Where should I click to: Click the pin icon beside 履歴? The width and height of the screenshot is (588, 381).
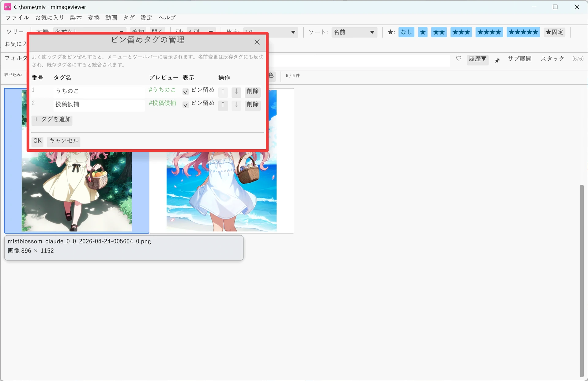pos(497,60)
